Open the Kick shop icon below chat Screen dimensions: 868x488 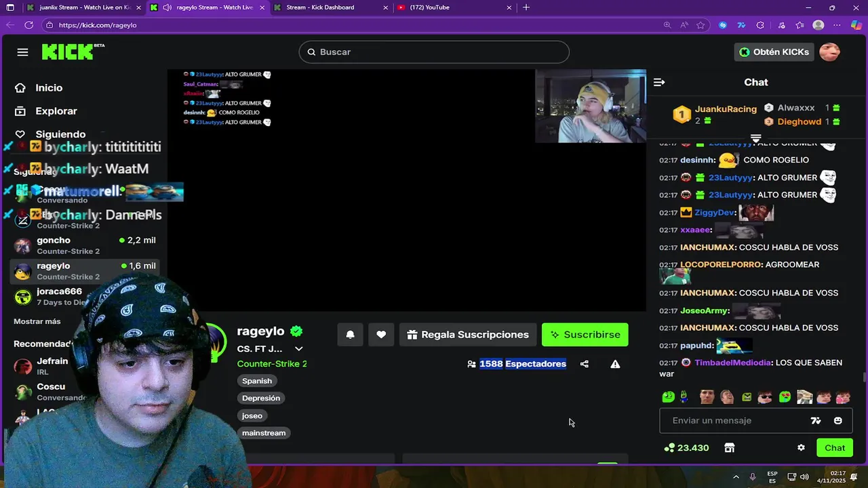coord(729,448)
